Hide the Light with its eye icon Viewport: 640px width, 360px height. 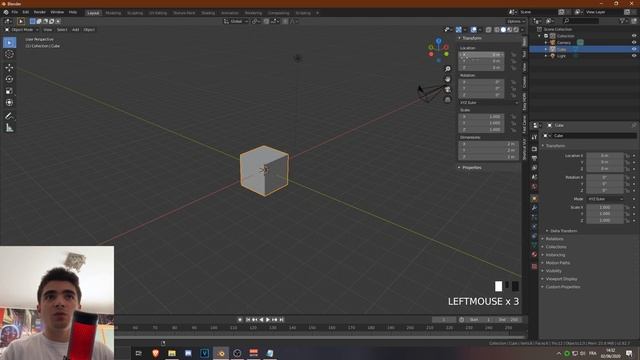(634, 56)
